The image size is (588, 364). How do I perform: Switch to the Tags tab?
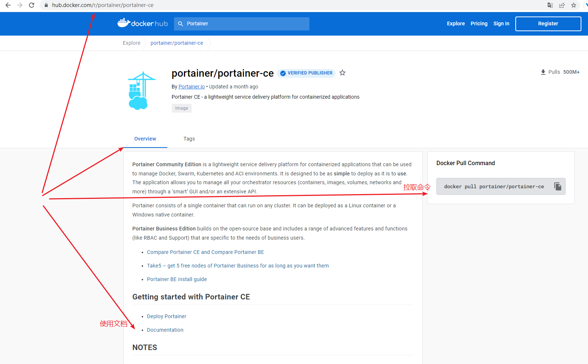click(189, 139)
